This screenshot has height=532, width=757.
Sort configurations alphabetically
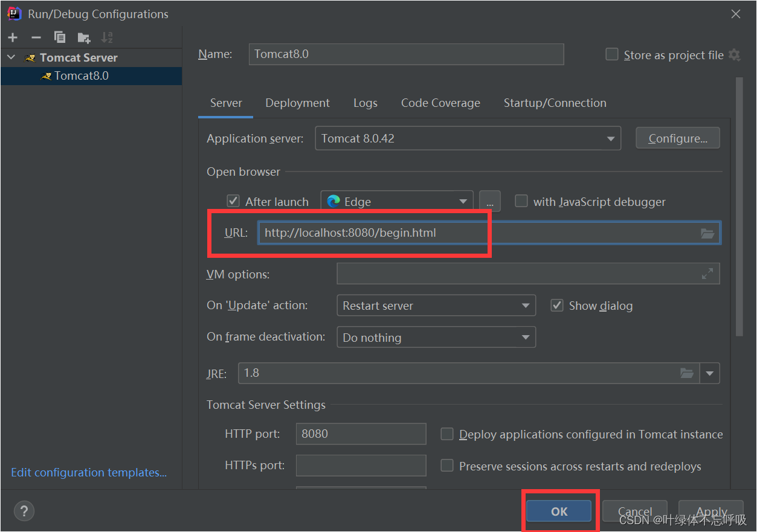[107, 37]
